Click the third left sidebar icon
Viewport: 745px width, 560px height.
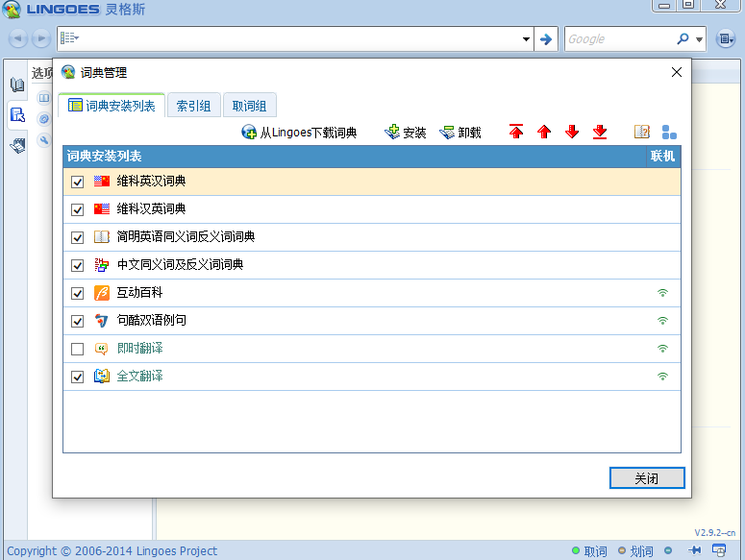tap(17, 145)
